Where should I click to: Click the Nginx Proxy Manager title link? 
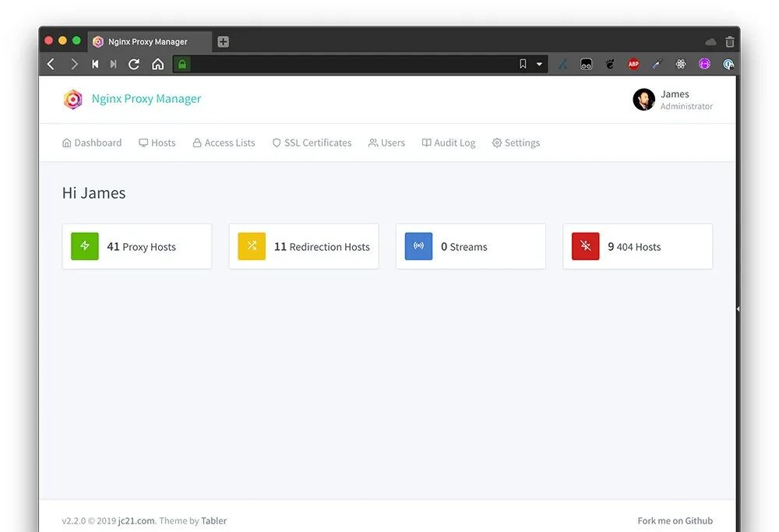pos(146,99)
